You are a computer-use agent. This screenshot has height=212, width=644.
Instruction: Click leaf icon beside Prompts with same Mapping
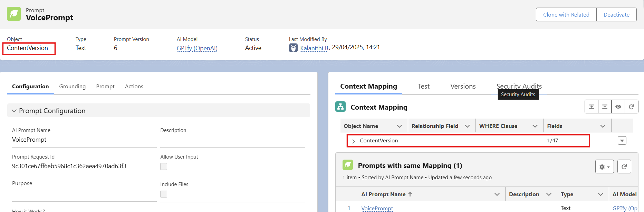348,165
